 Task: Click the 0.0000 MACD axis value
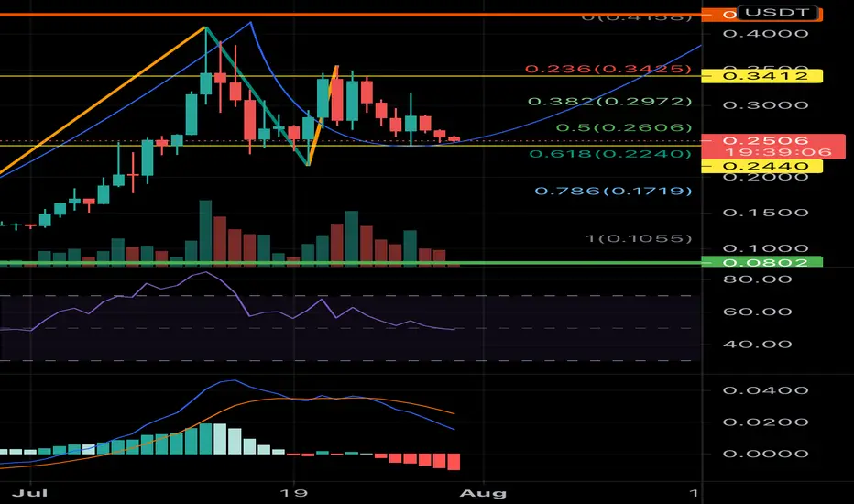[765, 454]
